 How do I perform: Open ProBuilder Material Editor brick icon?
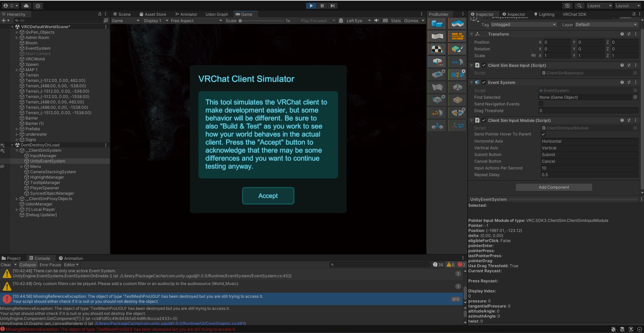click(457, 36)
